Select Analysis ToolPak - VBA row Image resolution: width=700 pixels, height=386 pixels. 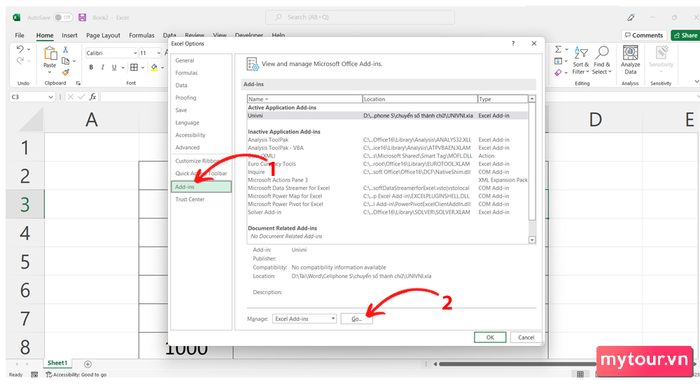pyautogui.click(x=387, y=148)
